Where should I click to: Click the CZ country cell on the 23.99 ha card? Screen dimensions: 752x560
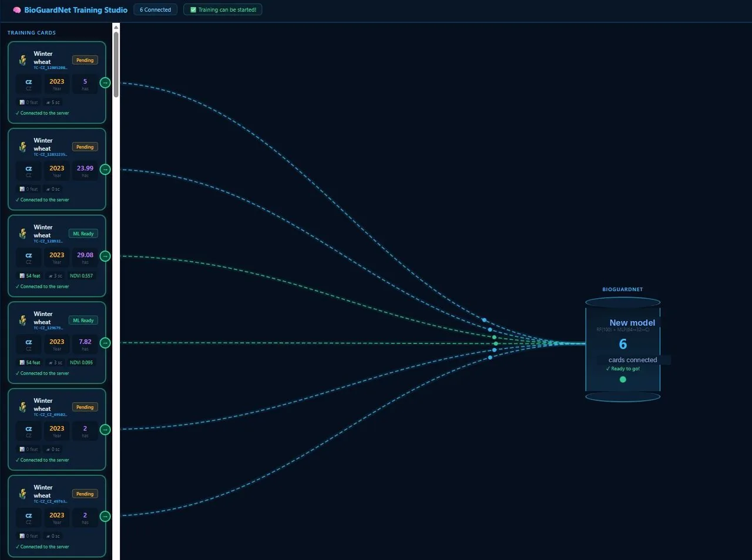tap(29, 170)
